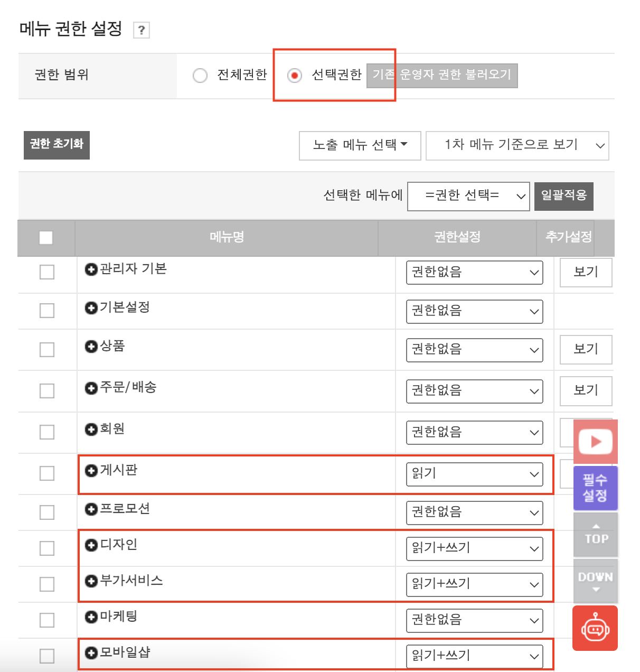This screenshot has width=640, height=672.
Task: Open the YouTube video guide icon
Action: click(595, 442)
